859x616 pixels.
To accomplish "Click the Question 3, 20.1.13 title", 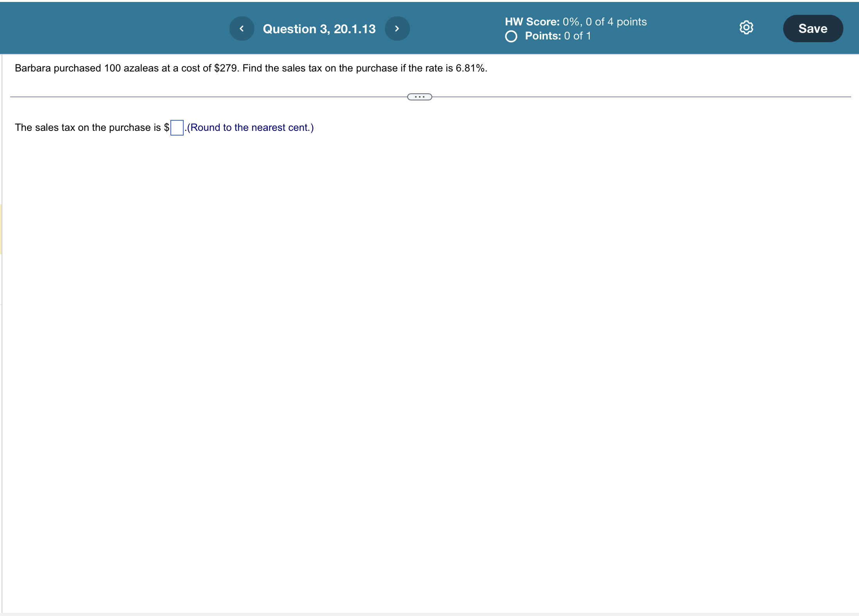I will [319, 29].
